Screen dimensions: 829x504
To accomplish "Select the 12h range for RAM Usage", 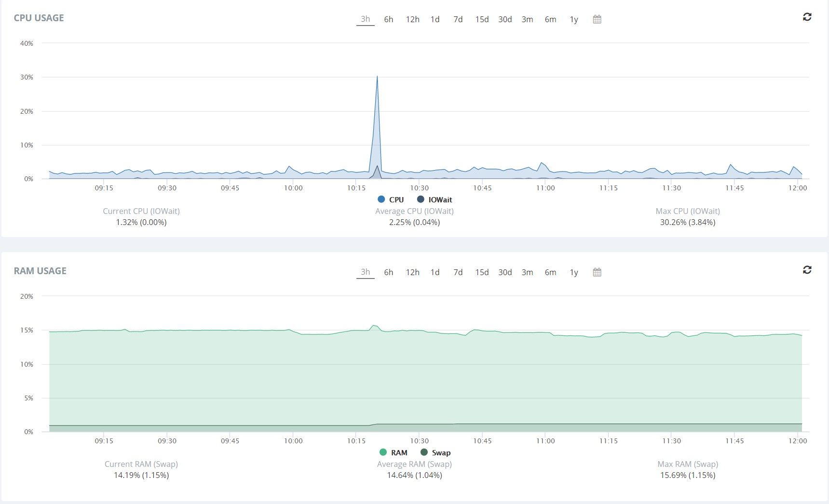I will click(x=412, y=272).
